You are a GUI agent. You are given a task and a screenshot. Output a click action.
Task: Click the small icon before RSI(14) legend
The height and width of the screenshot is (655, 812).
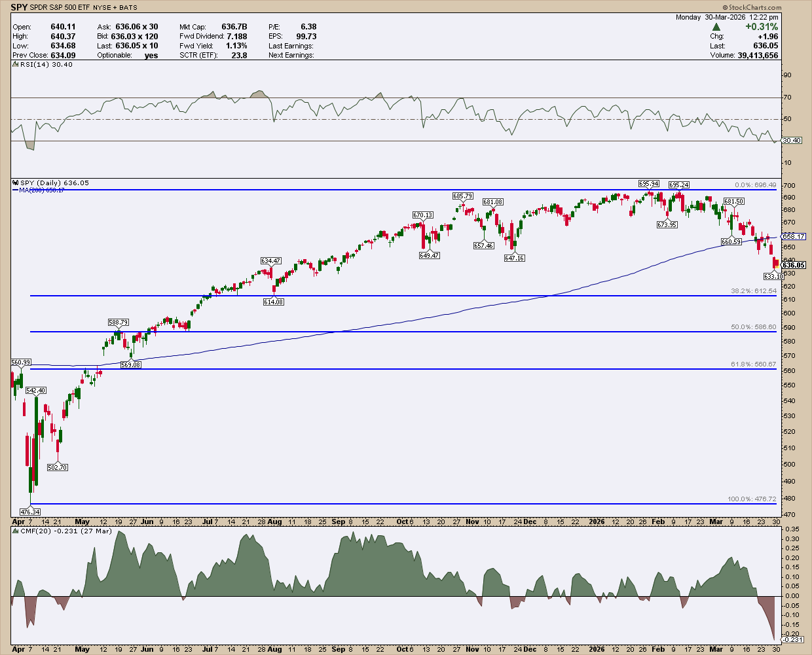pyautogui.click(x=17, y=65)
